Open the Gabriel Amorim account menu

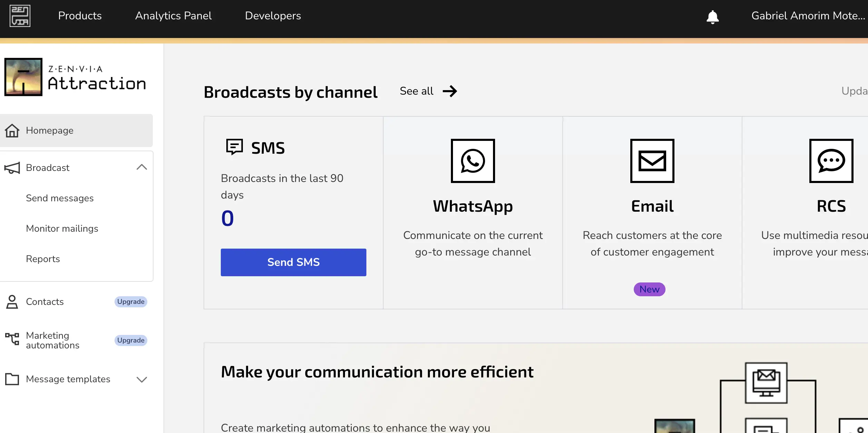pos(808,16)
